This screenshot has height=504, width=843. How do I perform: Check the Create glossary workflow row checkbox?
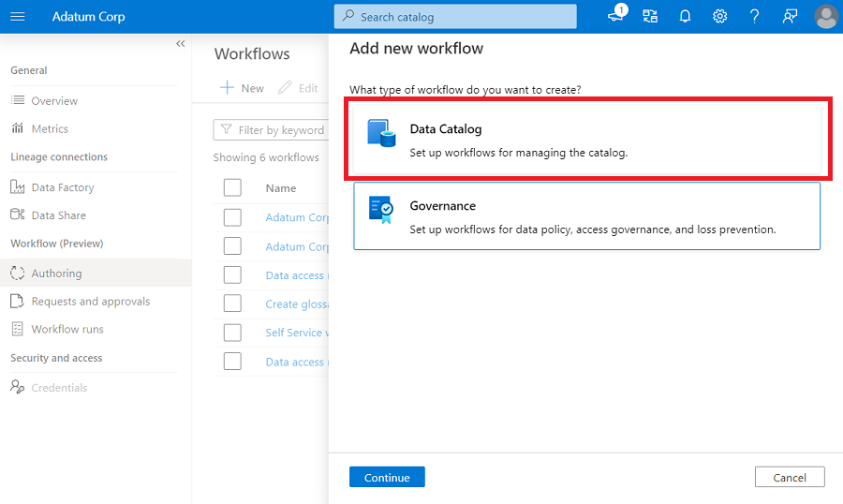(x=232, y=304)
